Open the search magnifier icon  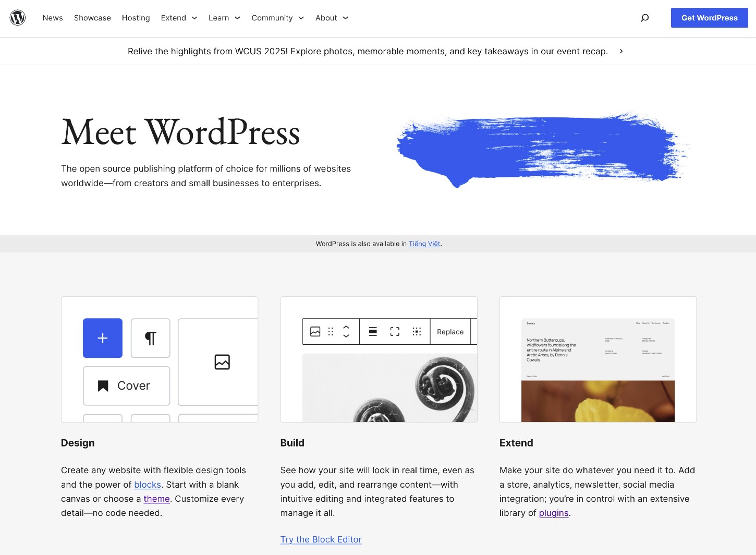[644, 17]
